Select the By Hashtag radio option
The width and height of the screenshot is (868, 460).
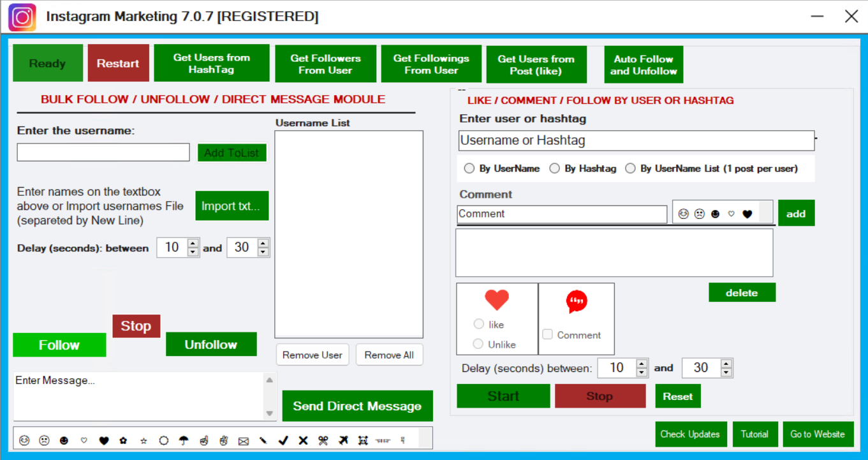555,168
